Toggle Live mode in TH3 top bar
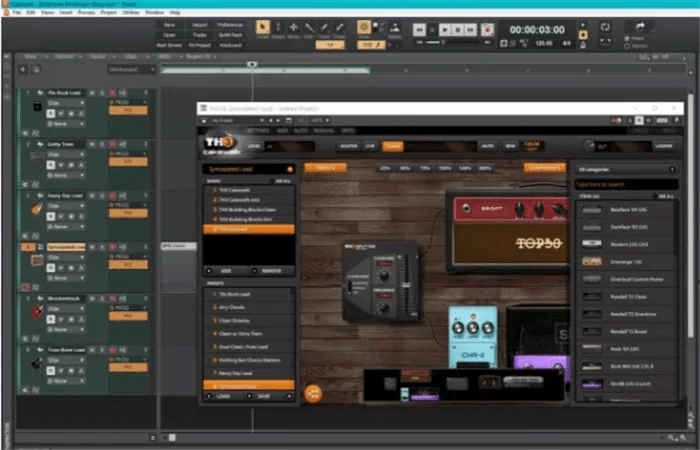The height and width of the screenshot is (450, 700). [x=370, y=146]
